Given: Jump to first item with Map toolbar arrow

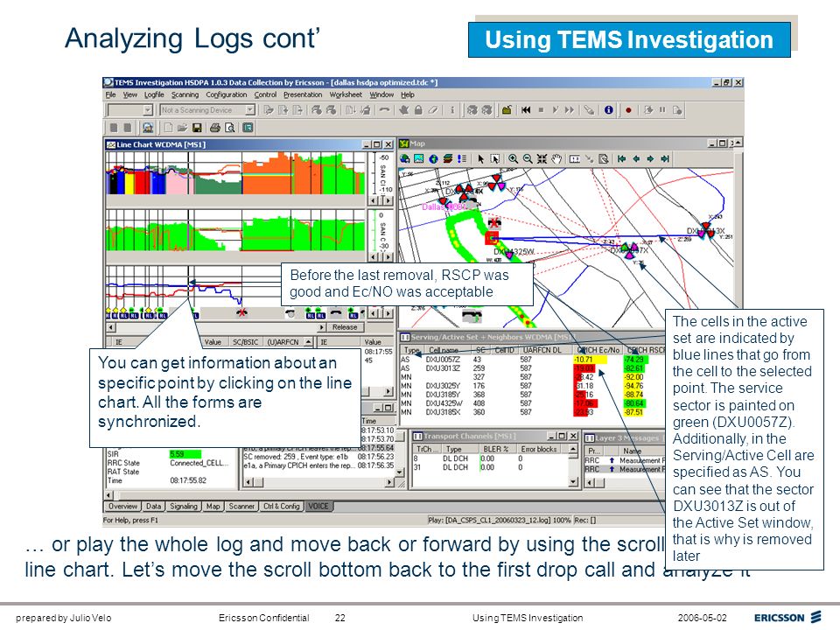Looking at the screenshot, I should (621, 159).
